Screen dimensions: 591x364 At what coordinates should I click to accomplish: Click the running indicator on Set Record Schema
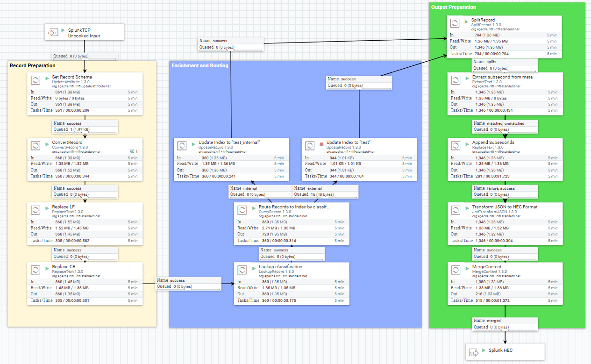[47, 79]
